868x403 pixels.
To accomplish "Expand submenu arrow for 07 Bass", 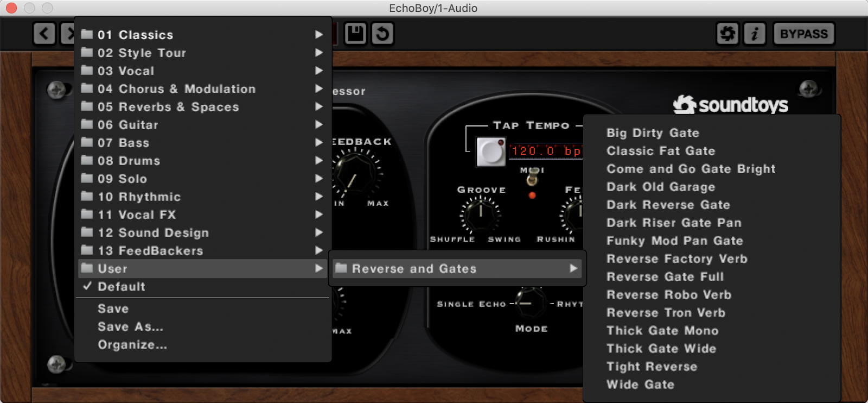I will (319, 142).
